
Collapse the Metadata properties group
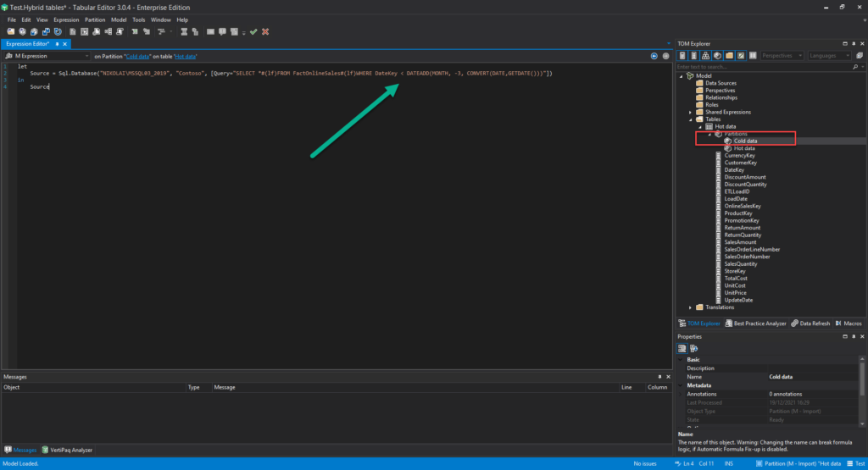[x=681, y=385]
